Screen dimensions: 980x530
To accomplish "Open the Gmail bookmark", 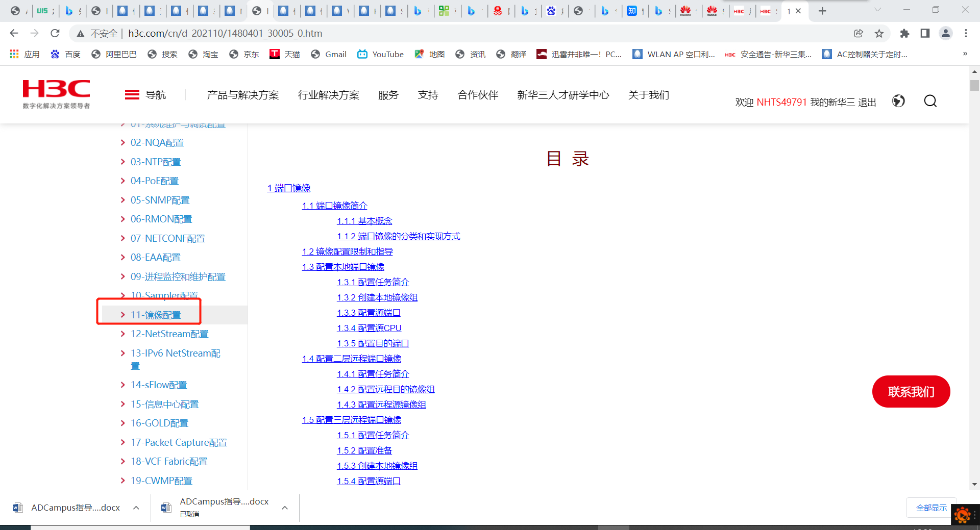I will pyautogui.click(x=328, y=54).
